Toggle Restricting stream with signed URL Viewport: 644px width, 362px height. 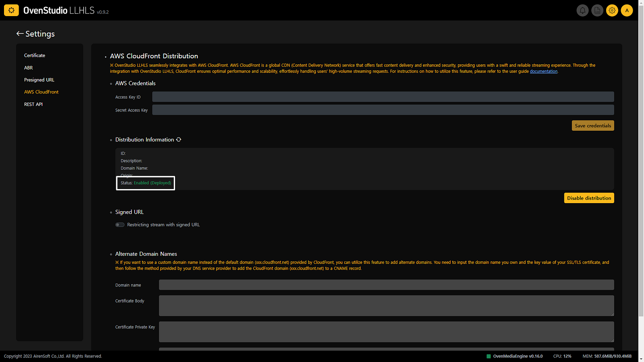[120, 225]
